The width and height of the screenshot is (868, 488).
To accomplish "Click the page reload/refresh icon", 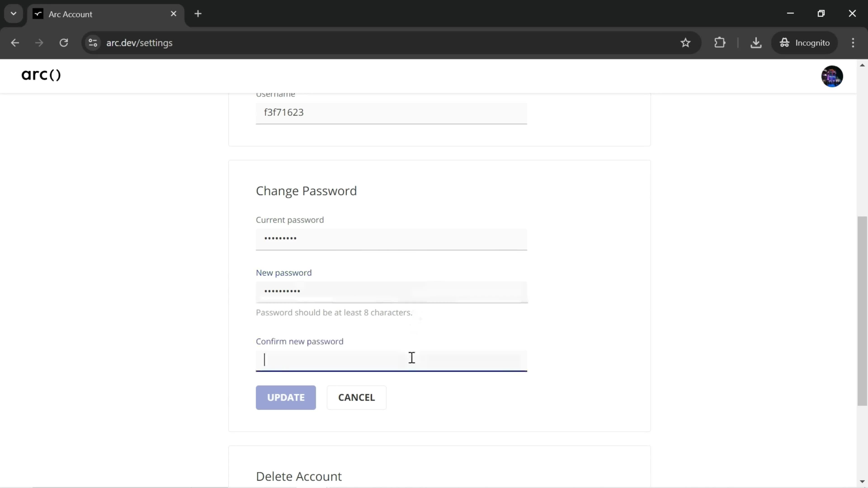I will pyautogui.click(x=64, y=42).
